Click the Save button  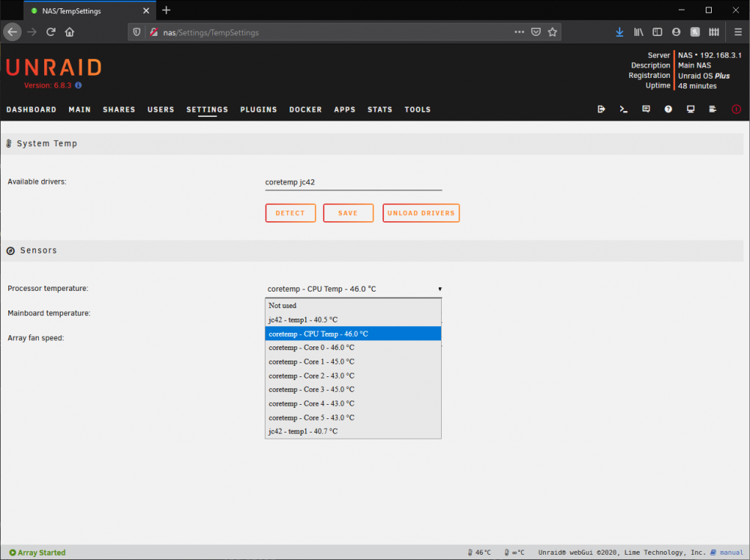pos(348,213)
